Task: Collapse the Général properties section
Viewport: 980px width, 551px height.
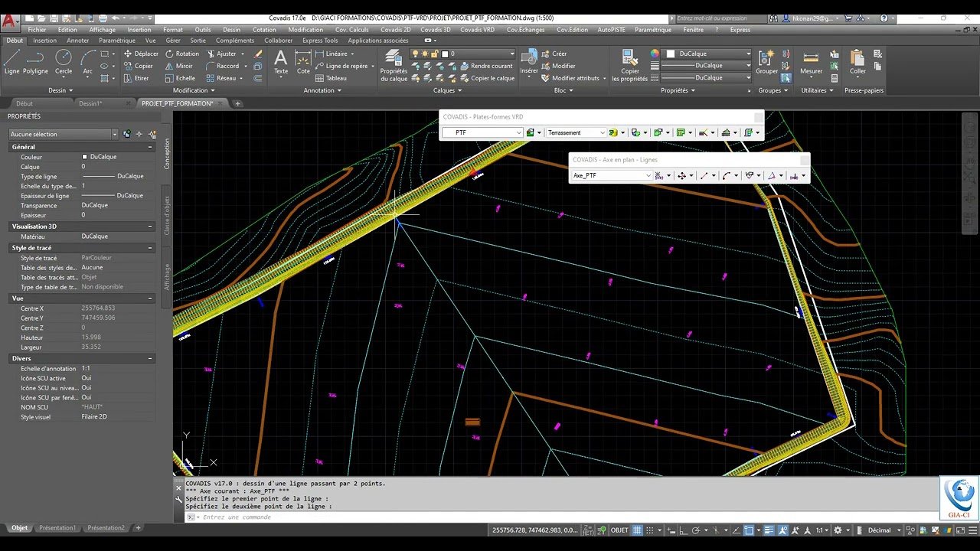Action: [150, 147]
